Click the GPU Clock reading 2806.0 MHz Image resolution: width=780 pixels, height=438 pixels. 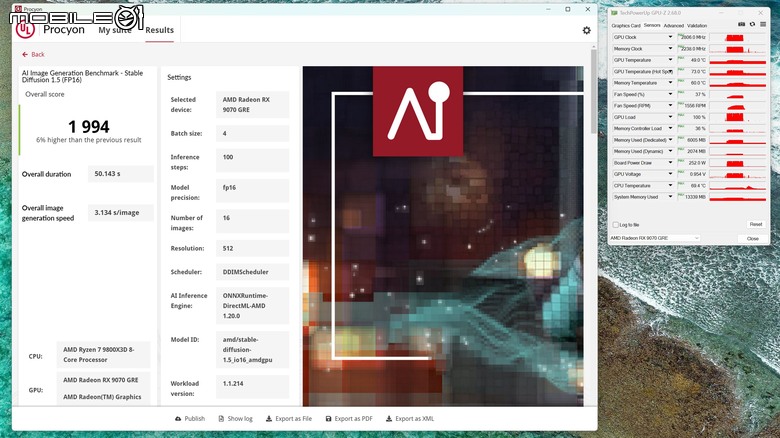pos(692,37)
